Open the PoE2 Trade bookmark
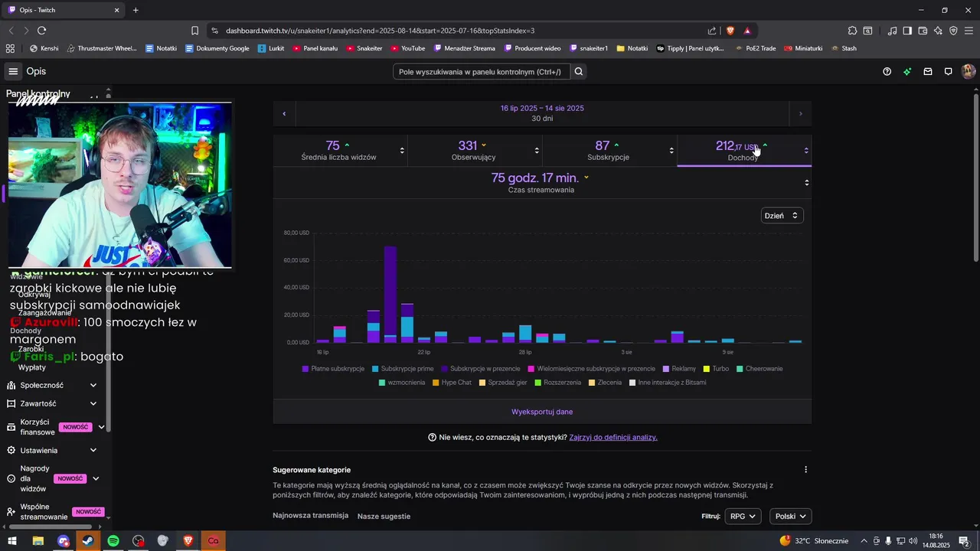The image size is (980, 551). click(x=755, y=48)
